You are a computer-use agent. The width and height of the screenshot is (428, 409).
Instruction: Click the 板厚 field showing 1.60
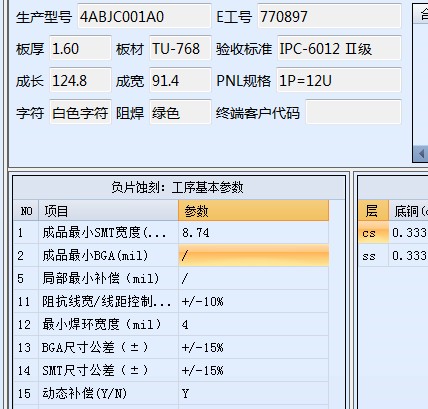click(80, 48)
